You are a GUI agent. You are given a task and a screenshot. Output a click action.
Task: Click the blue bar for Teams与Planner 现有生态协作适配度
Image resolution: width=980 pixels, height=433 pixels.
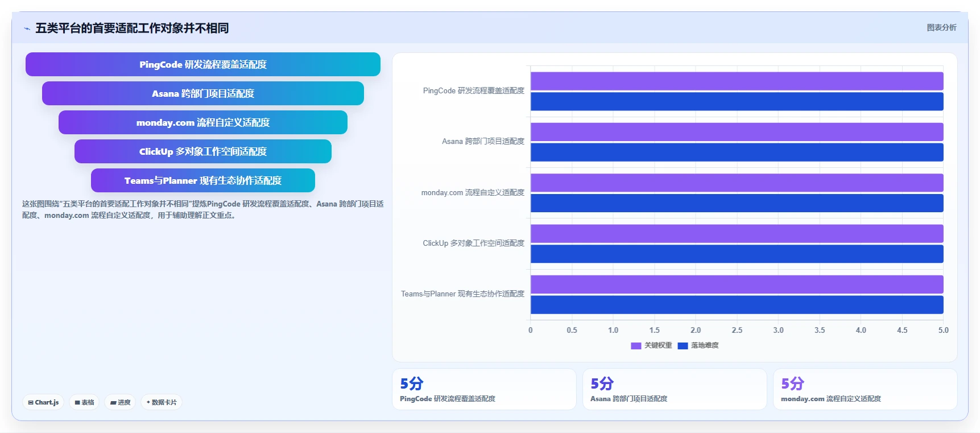[737, 304]
